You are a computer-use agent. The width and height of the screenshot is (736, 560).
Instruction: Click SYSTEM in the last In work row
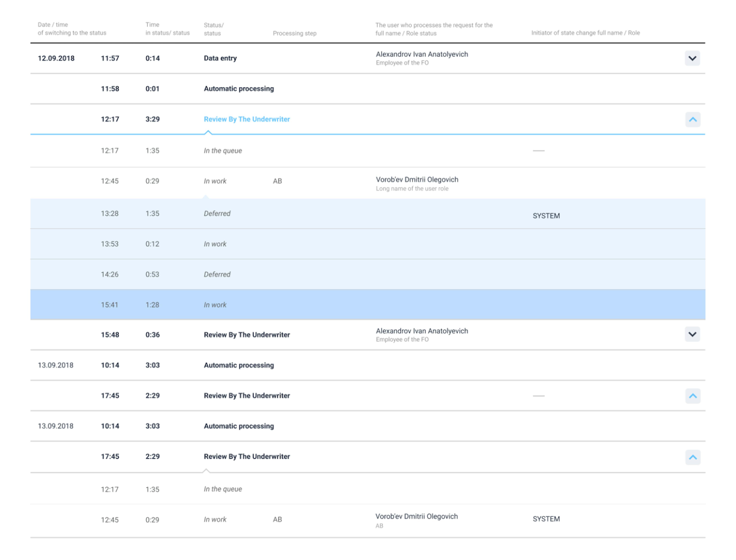coord(546,519)
